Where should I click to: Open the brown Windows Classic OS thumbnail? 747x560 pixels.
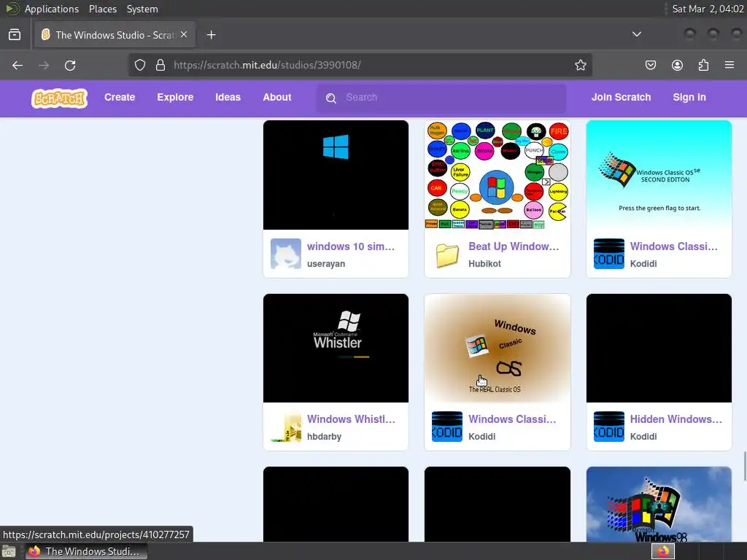point(498,348)
